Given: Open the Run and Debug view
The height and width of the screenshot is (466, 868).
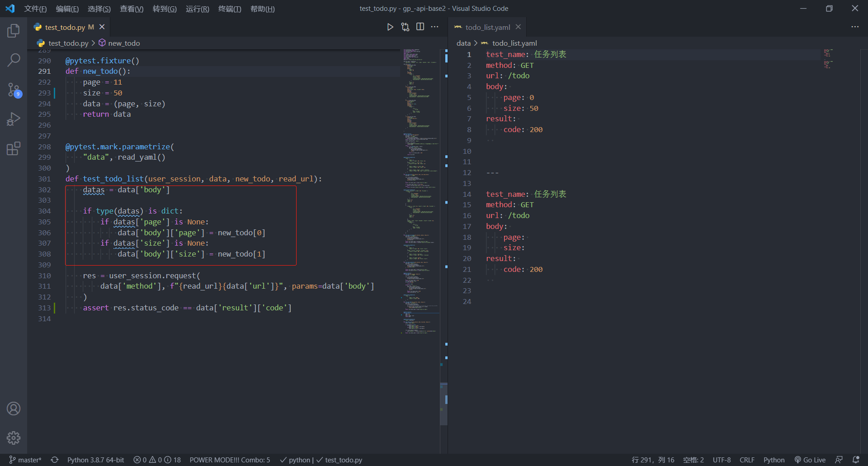Looking at the screenshot, I should pos(14,119).
